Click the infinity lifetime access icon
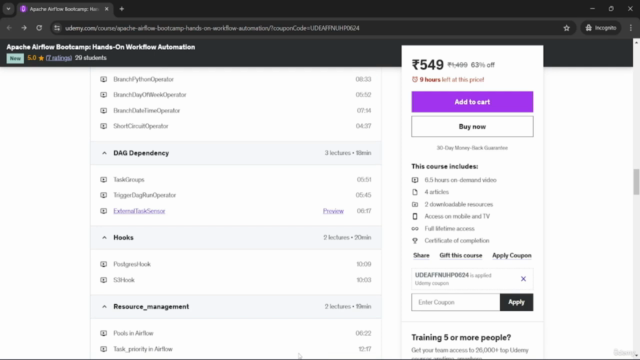 [415, 229]
